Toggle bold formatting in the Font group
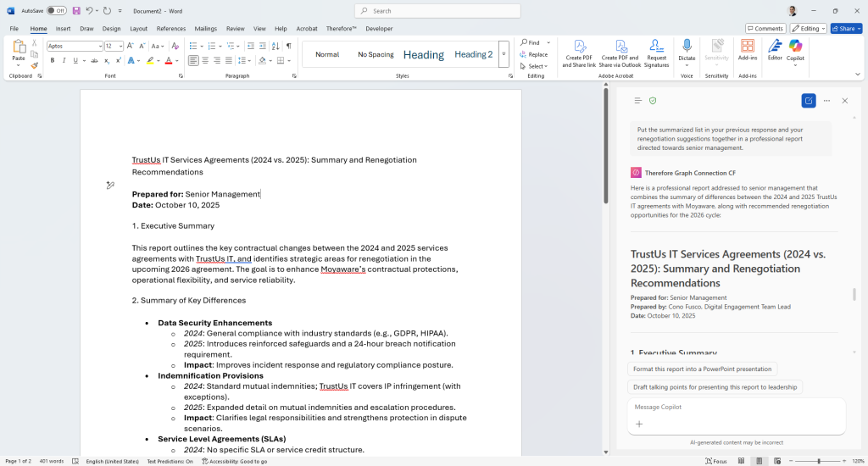The height and width of the screenshot is (466, 868). [53, 61]
